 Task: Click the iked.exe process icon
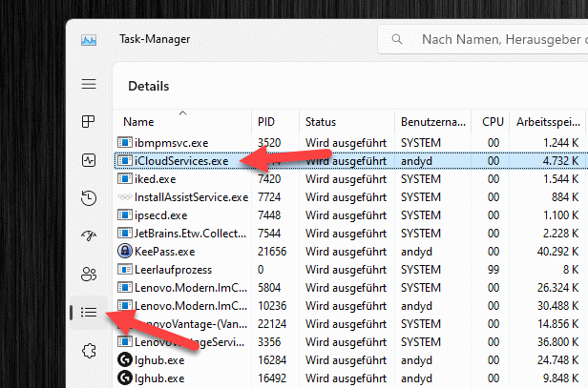(124, 178)
